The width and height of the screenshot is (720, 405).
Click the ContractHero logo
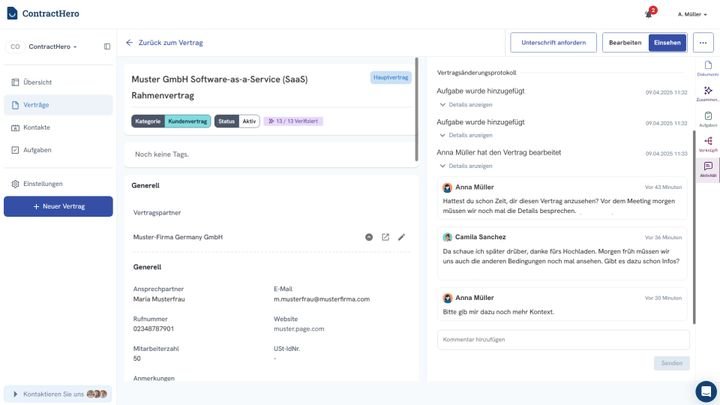(x=43, y=13)
